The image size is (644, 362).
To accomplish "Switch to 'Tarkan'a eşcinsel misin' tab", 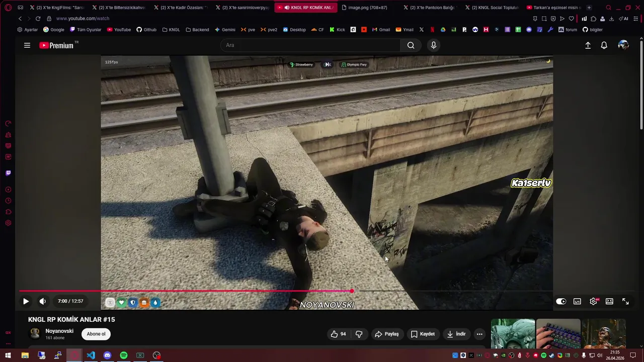I will [x=553, y=8].
